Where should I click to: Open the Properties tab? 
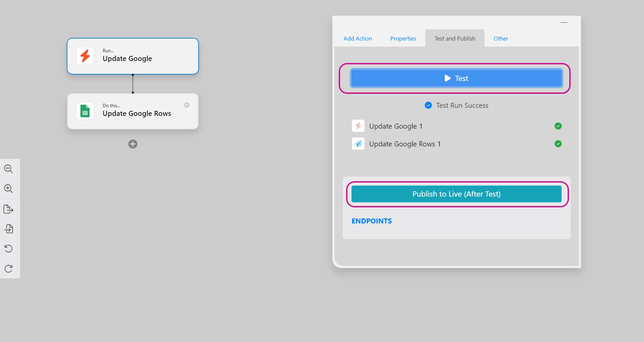403,39
